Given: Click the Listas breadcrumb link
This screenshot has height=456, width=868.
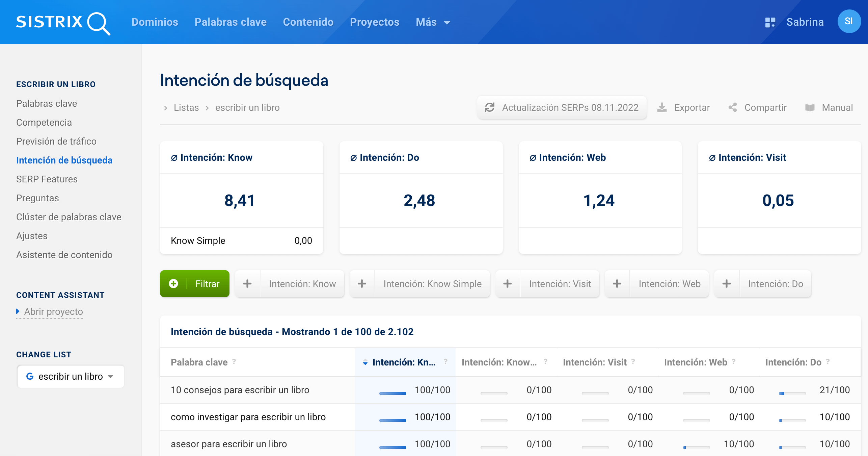Looking at the screenshot, I should pyautogui.click(x=186, y=107).
